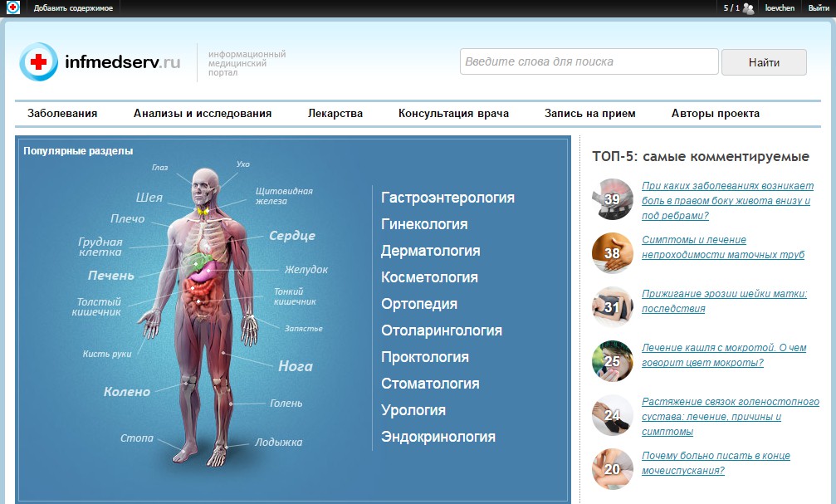Select 'Гастроэнтерология' section
836x504 pixels.
click(447, 198)
